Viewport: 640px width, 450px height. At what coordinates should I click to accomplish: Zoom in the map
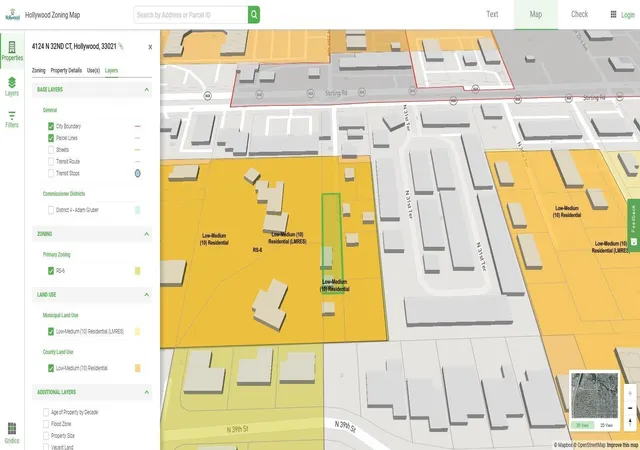click(630, 394)
